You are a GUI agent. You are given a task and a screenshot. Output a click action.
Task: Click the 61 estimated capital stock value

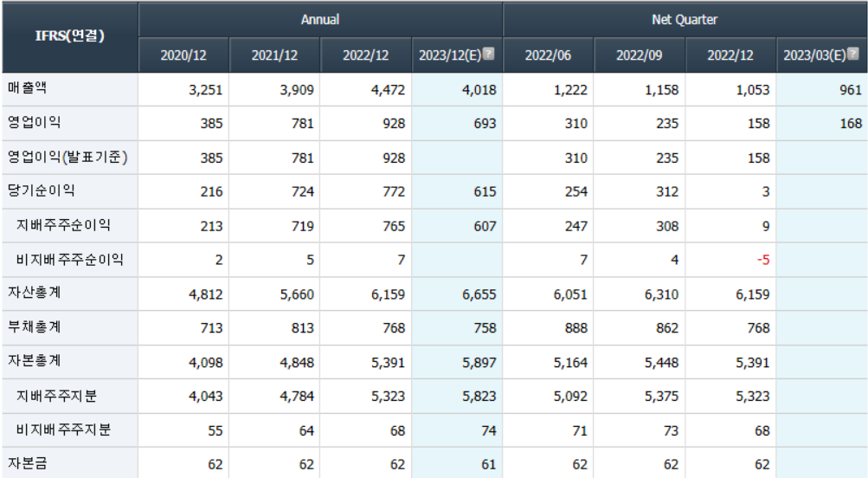[489, 464]
